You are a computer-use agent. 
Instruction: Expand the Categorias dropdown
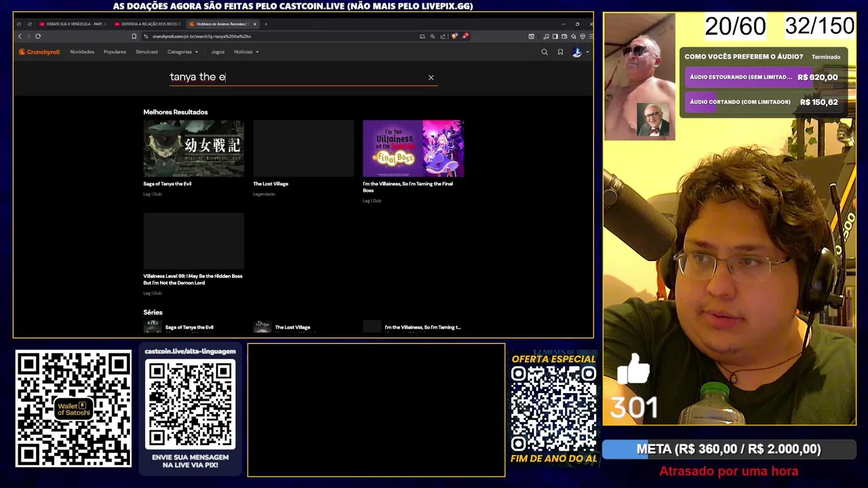[x=182, y=52]
